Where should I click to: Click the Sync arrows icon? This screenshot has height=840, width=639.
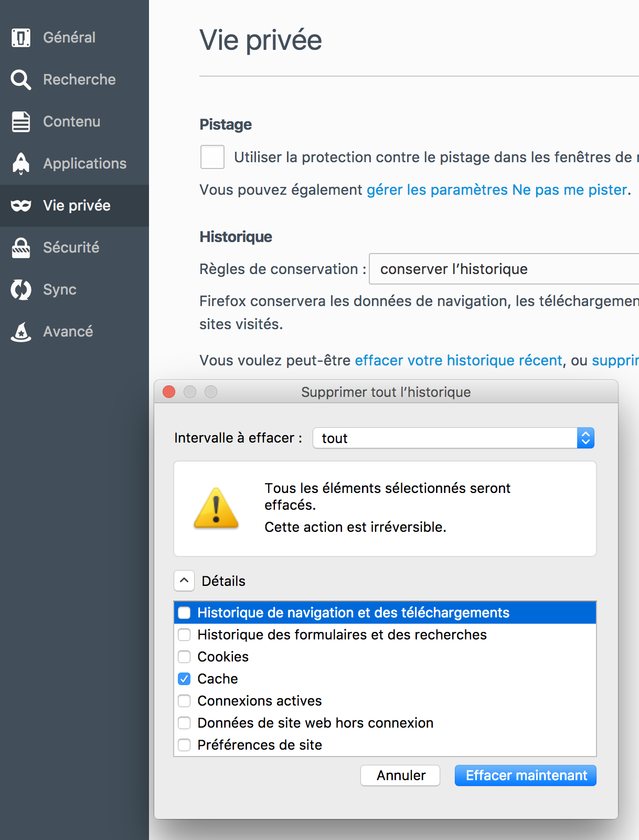(x=21, y=289)
